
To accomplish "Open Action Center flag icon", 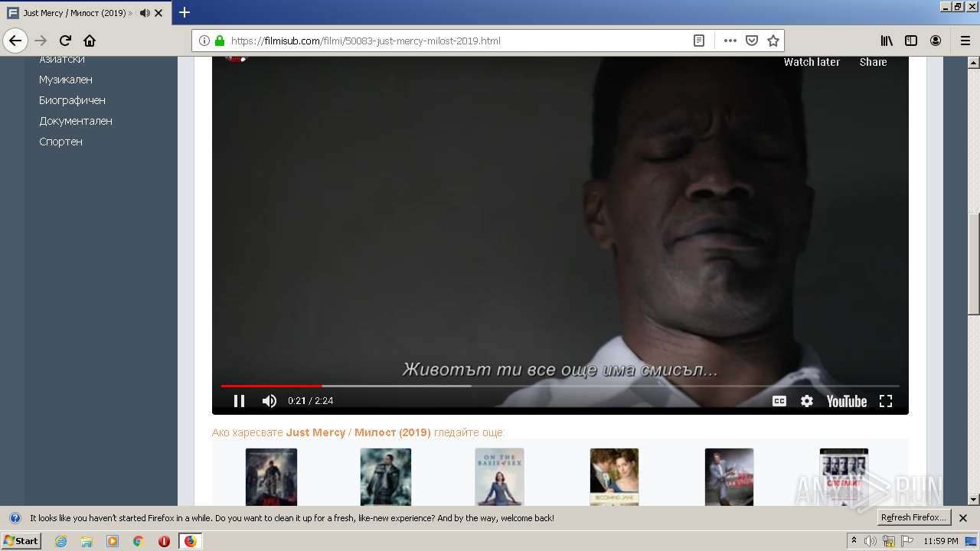I will pyautogui.click(x=907, y=541).
